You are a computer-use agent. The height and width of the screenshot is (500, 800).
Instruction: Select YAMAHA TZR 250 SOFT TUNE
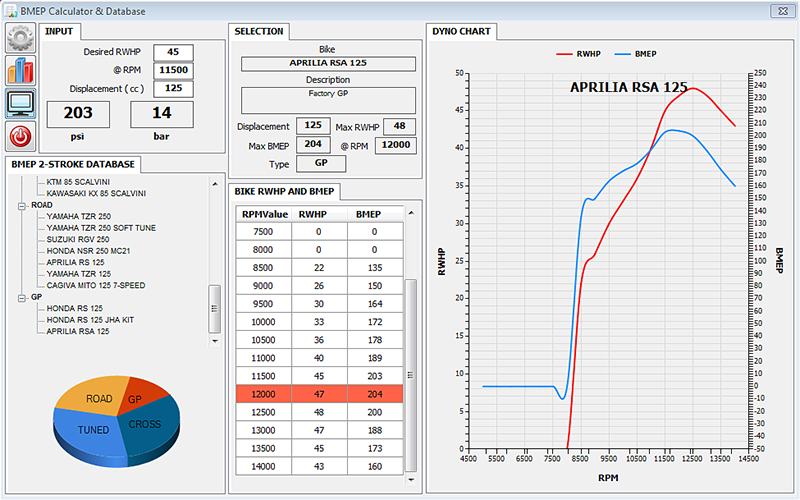coord(101,228)
